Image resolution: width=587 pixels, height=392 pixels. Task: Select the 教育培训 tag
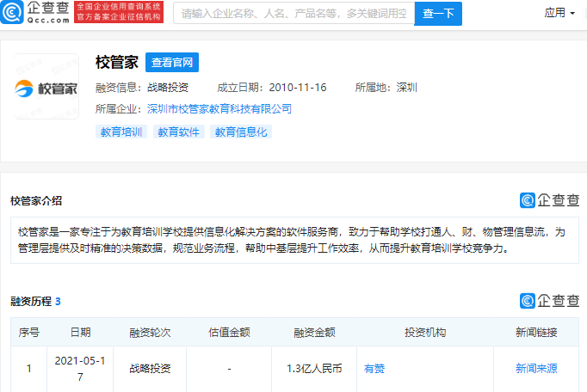[x=121, y=132]
